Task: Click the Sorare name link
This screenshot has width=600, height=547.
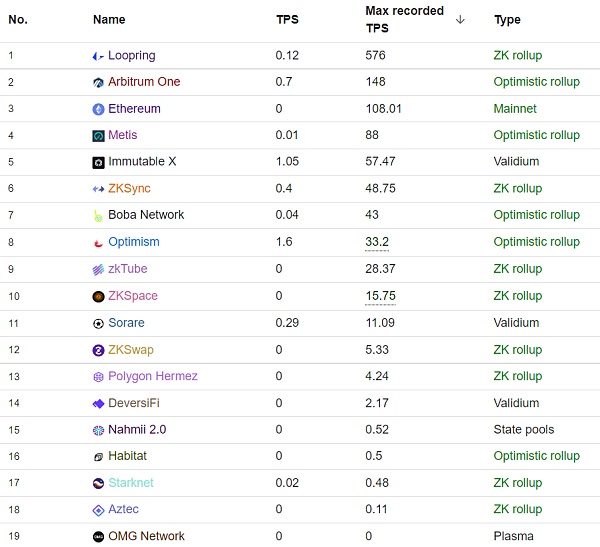Action: point(126,323)
